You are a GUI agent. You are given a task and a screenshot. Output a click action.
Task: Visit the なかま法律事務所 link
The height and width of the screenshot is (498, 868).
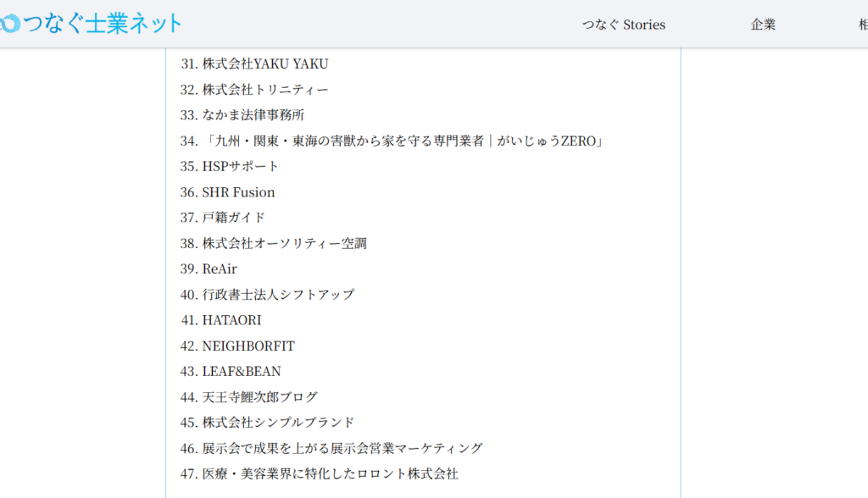pos(253,114)
